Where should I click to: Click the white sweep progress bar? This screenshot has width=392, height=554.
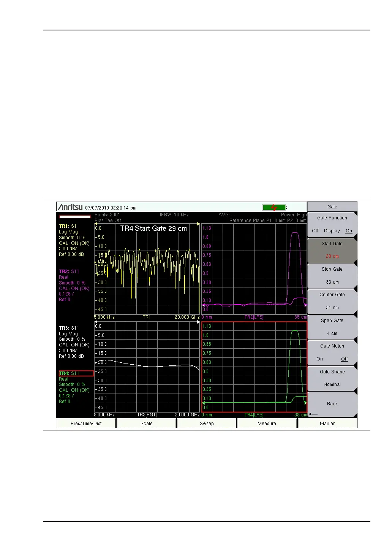pos(75,217)
